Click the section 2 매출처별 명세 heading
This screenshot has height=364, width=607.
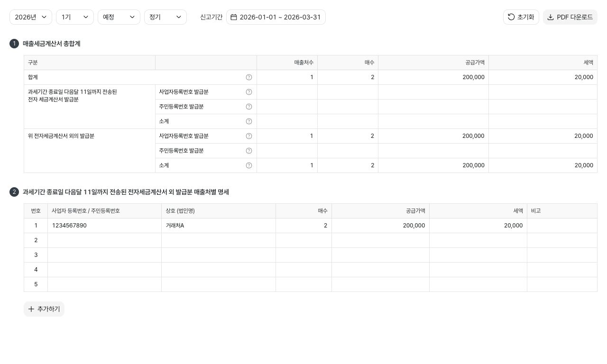[x=126, y=192]
